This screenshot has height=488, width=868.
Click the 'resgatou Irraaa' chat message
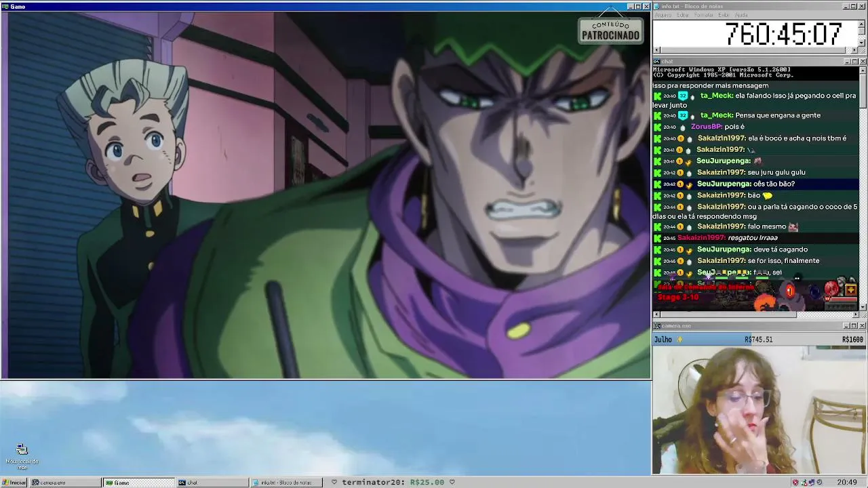tap(752, 238)
